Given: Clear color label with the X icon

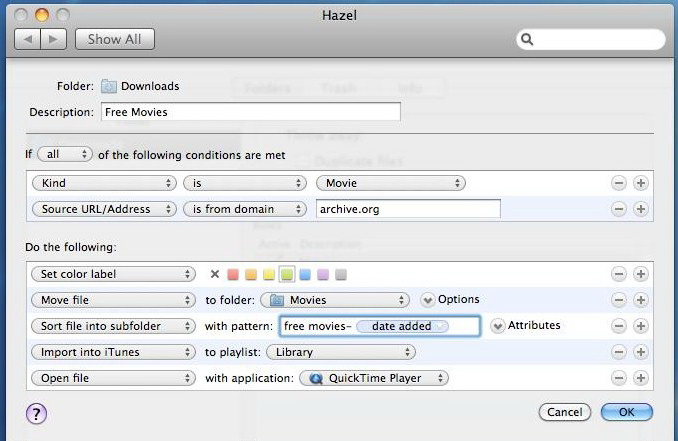Looking at the screenshot, I should pyautogui.click(x=215, y=274).
